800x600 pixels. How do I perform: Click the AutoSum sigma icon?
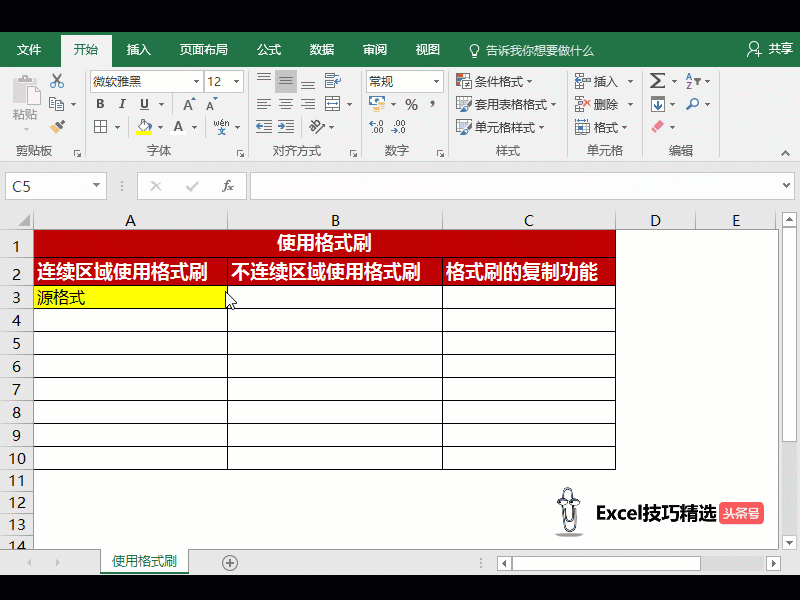pos(657,81)
